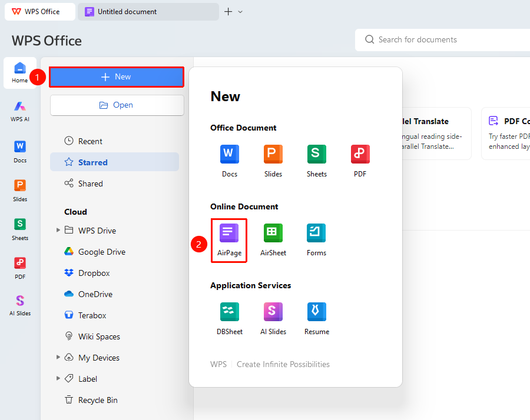
Task: Expand the My Devices tree node
Action: tap(58, 357)
